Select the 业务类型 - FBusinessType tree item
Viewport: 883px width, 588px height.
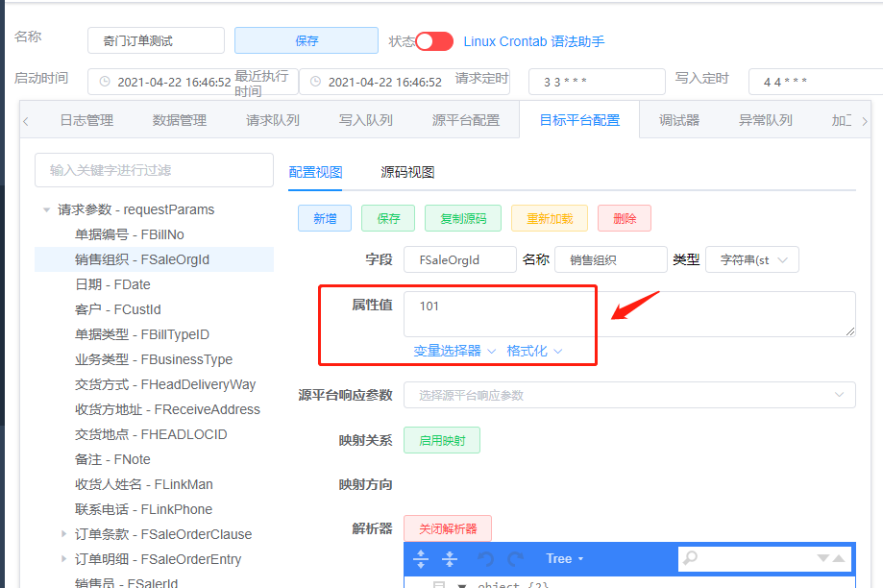point(154,358)
